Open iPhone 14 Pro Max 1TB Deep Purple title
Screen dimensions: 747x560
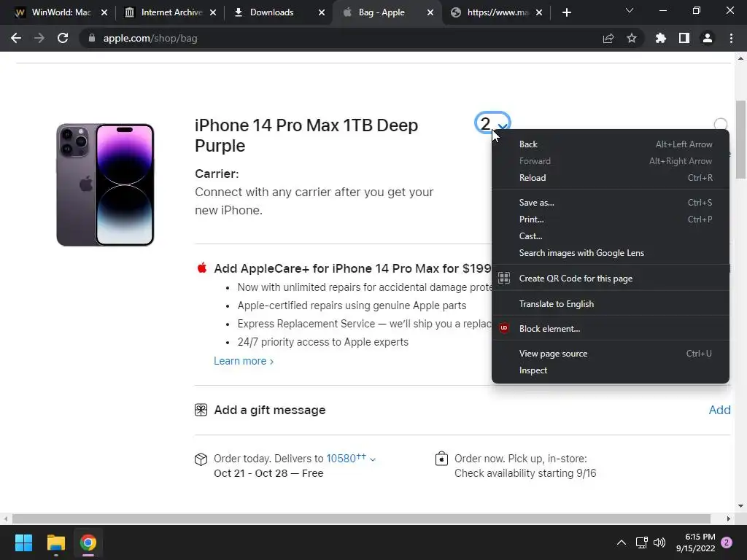(306, 135)
